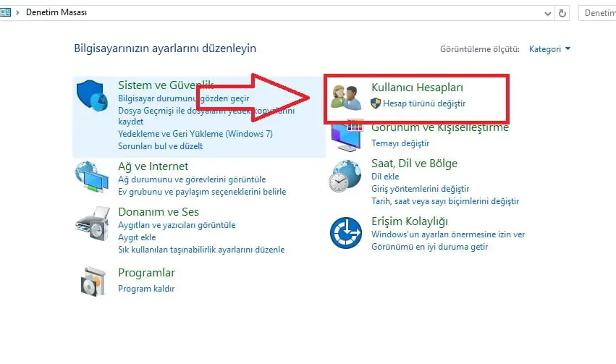
Task: Click Bilgisayar durumunu gözden geçir link
Action: pos(183,98)
